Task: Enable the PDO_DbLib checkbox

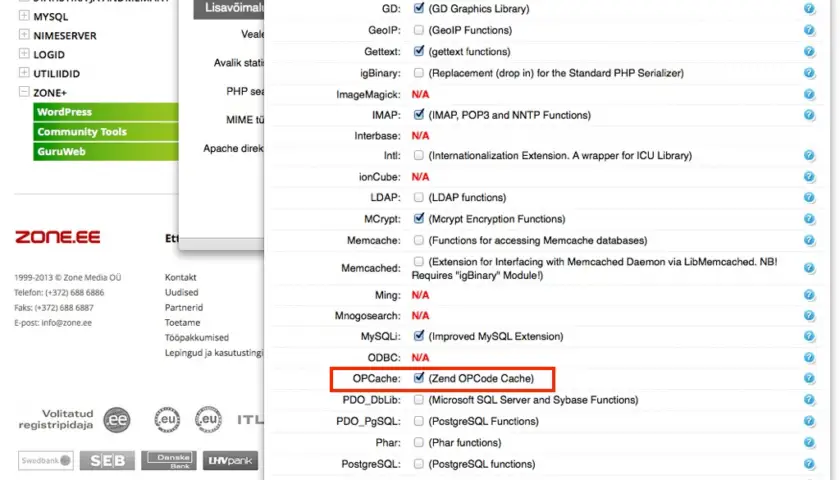Action: (x=418, y=400)
